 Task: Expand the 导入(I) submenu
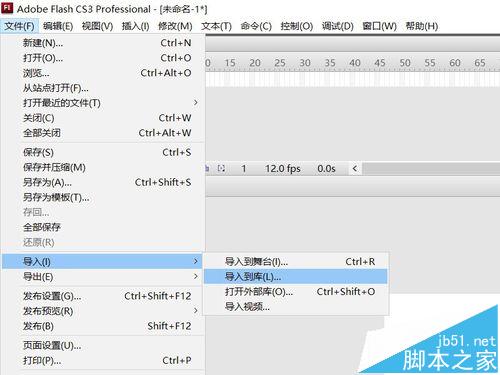pos(103,262)
